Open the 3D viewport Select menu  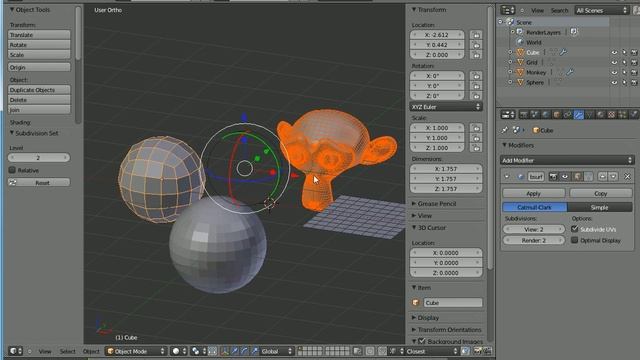[x=67, y=351]
